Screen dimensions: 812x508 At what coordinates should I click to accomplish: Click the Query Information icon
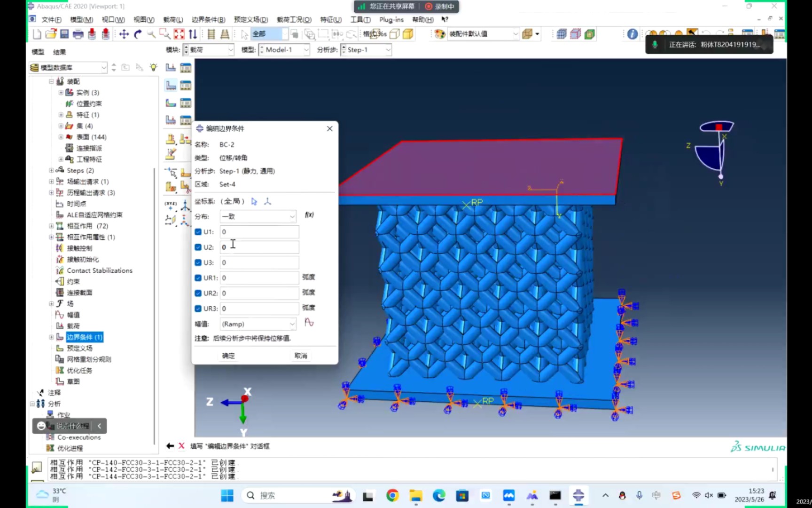click(x=632, y=34)
